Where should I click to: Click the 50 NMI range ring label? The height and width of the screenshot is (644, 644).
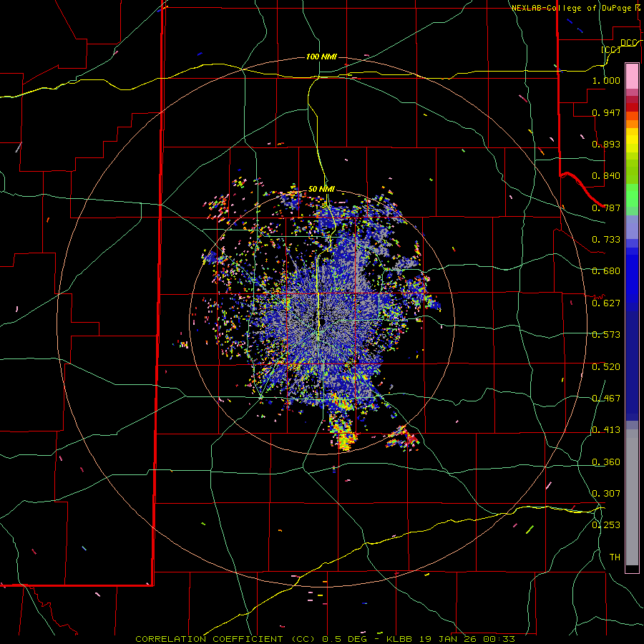[321, 189]
